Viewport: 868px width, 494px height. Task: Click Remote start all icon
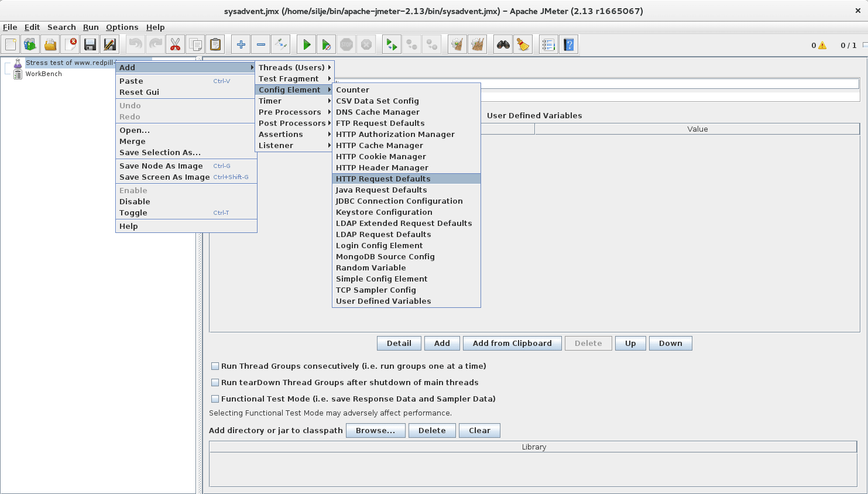[x=392, y=44]
